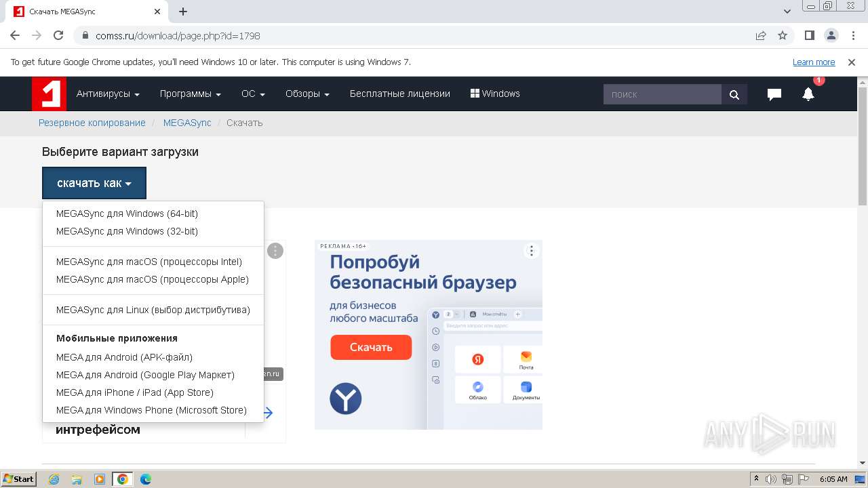
Task: Open the Chrome profile avatar
Action: (831, 35)
